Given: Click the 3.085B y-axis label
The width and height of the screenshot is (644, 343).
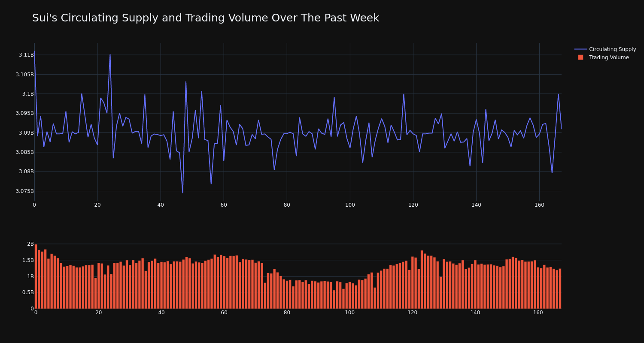Looking at the screenshot, I should coord(24,152).
